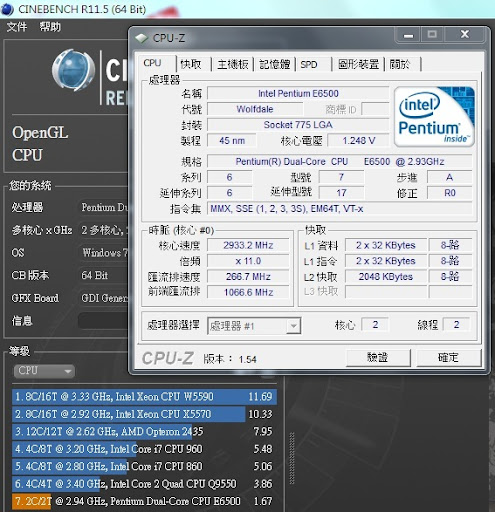Open the SPD tab in CPU-Z
This screenshot has width=495, height=512.
tap(309, 64)
